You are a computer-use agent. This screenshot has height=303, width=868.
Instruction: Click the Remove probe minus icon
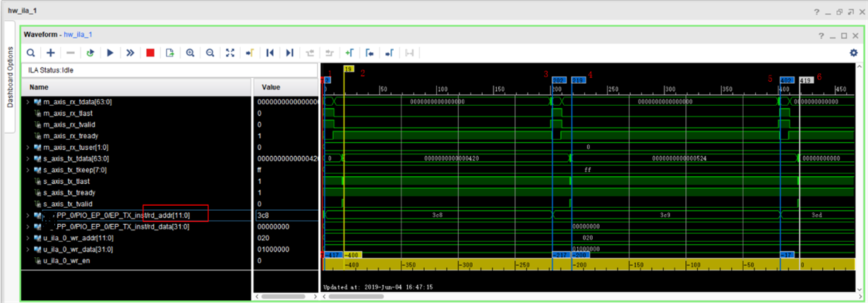point(71,53)
